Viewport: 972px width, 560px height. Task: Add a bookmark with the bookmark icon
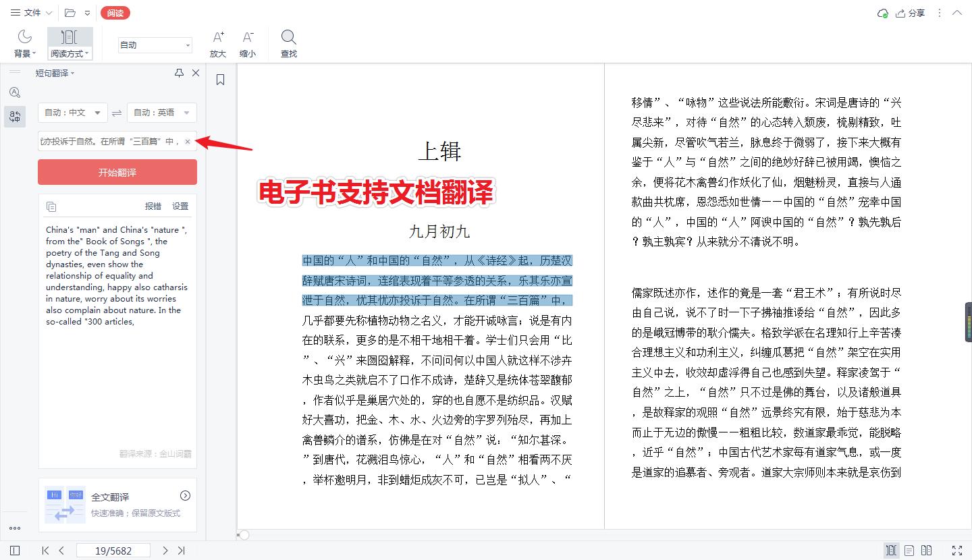[x=219, y=79]
